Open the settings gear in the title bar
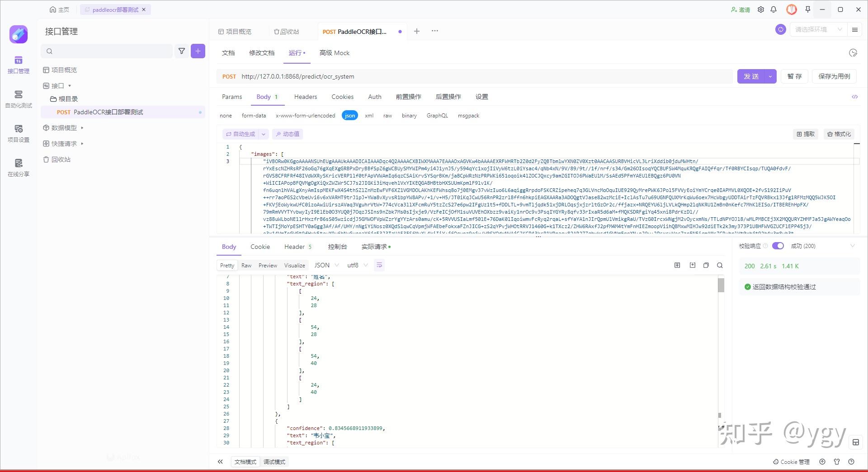The width and height of the screenshot is (868, 472). point(761,9)
